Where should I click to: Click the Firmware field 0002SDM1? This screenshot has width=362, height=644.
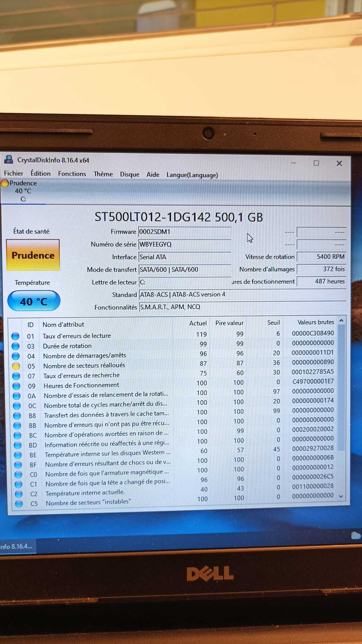coord(185,232)
